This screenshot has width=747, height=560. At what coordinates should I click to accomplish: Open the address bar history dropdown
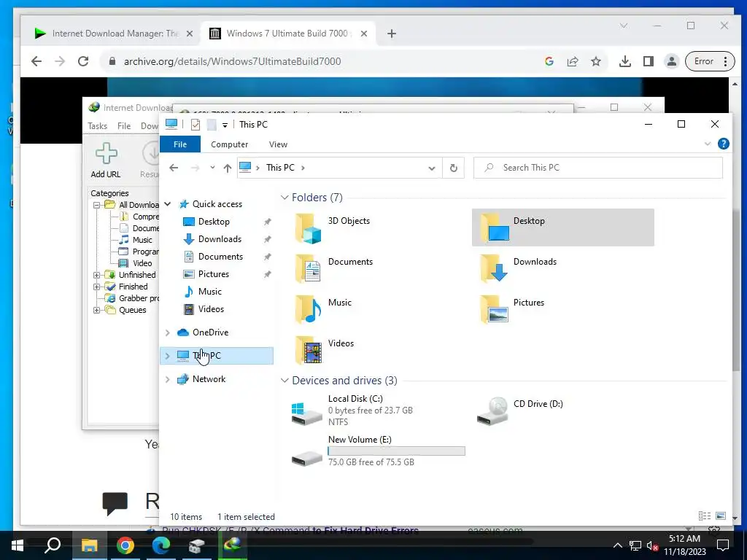[x=432, y=168]
